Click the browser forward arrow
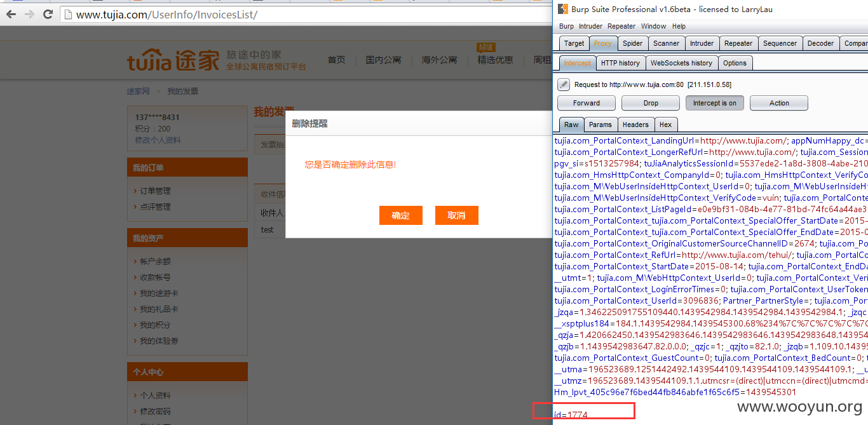This screenshot has width=868, height=425. 29,14
